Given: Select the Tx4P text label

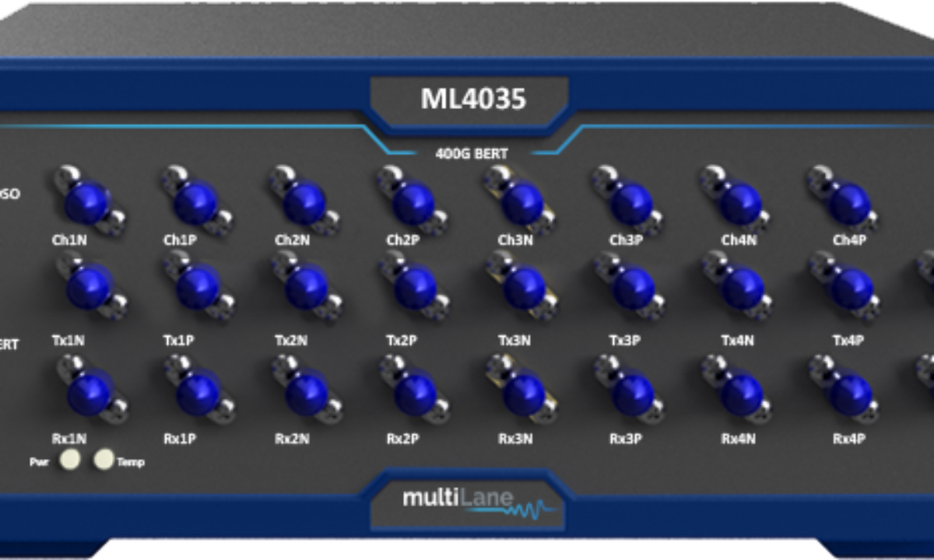Looking at the screenshot, I should 850,340.
